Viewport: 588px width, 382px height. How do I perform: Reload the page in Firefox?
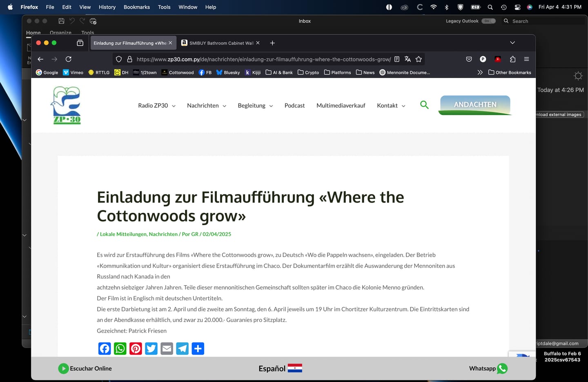click(69, 59)
